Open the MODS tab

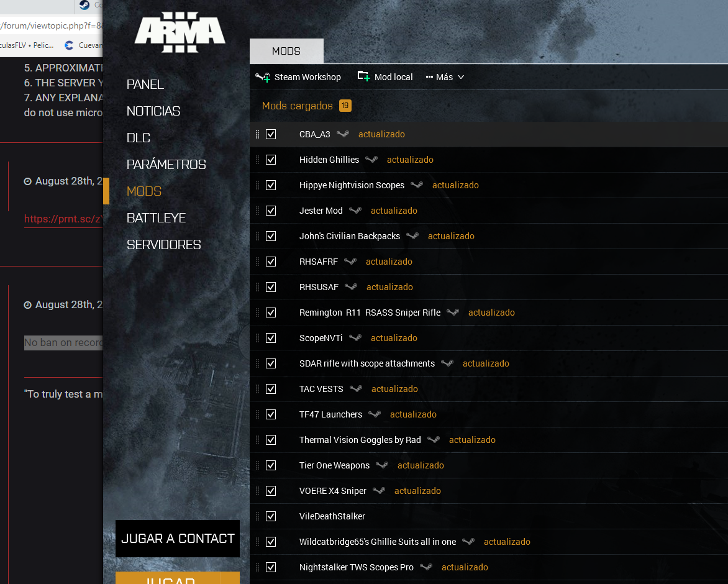[x=286, y=51]
